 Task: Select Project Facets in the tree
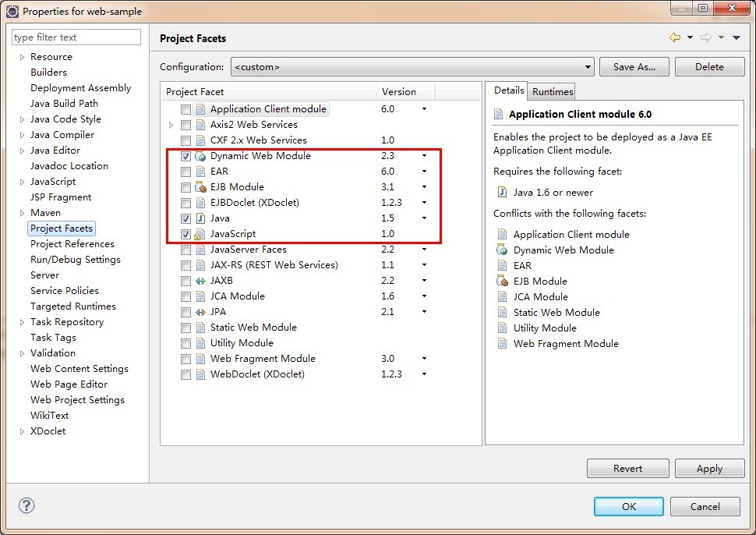[x=62, y=229]
